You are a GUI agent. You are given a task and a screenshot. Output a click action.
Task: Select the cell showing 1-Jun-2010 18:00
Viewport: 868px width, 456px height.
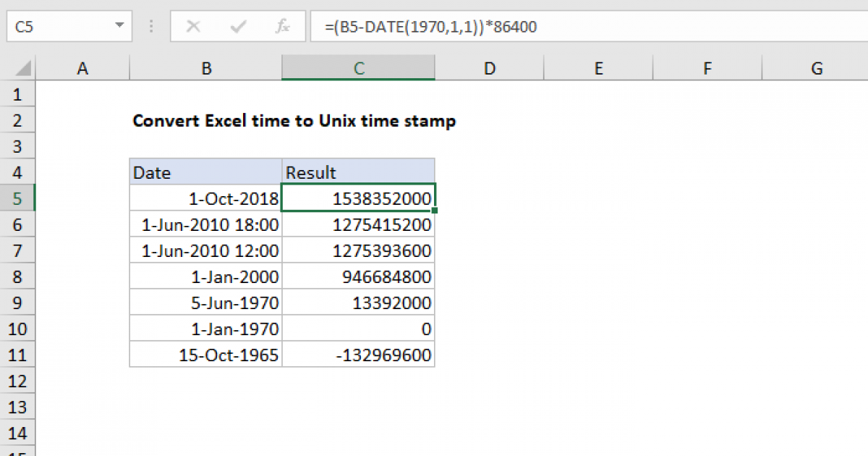tap(206, 224)
